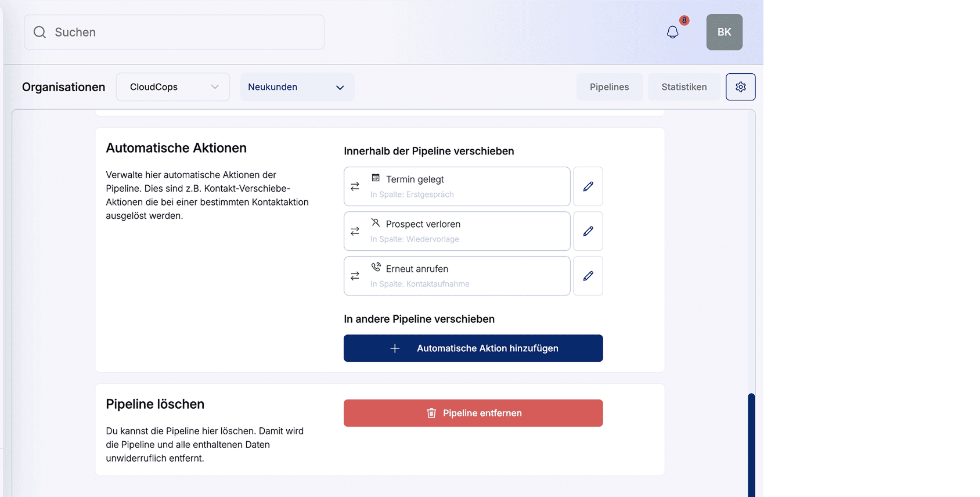The height and width of the screenshot is (497, 980).
Task: Edit the Prospect verloren action
Action: click(x=588, y=231)
